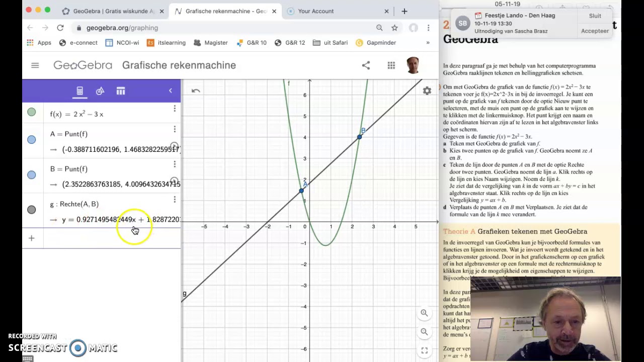644x362 pixels.
Task: Open the itslearning bookmark
Action: pyautogui.click(x=166, y=43)
